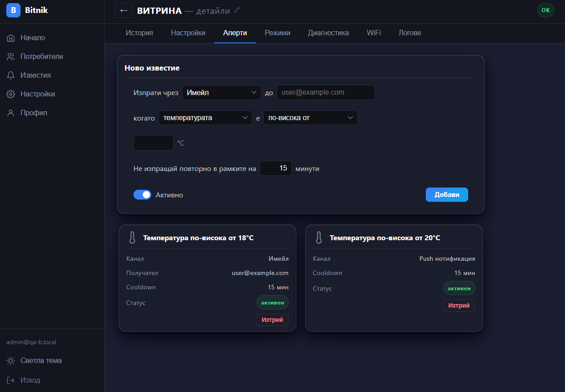Click the Температура по-висока от 18°C title
The width and height of the screenshot is (565, 392).
(x=199, y=238)
